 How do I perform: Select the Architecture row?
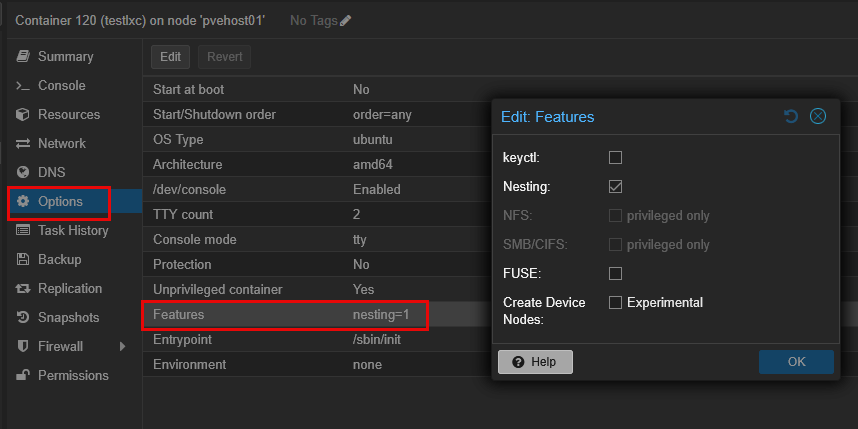(x=317, y=164)
